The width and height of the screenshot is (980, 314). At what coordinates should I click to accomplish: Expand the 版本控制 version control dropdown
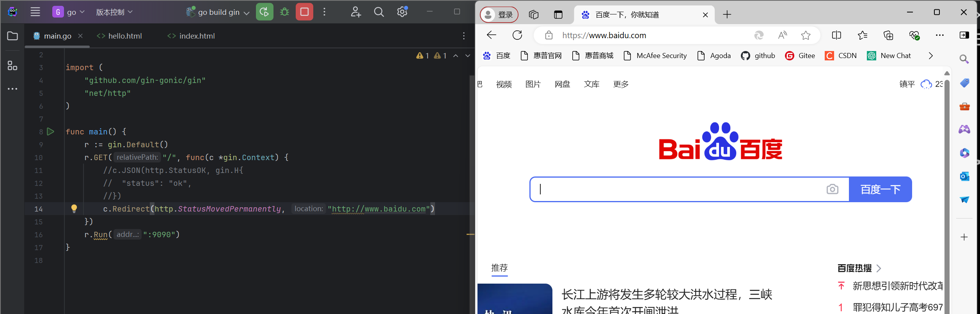[x=114, y=12]
